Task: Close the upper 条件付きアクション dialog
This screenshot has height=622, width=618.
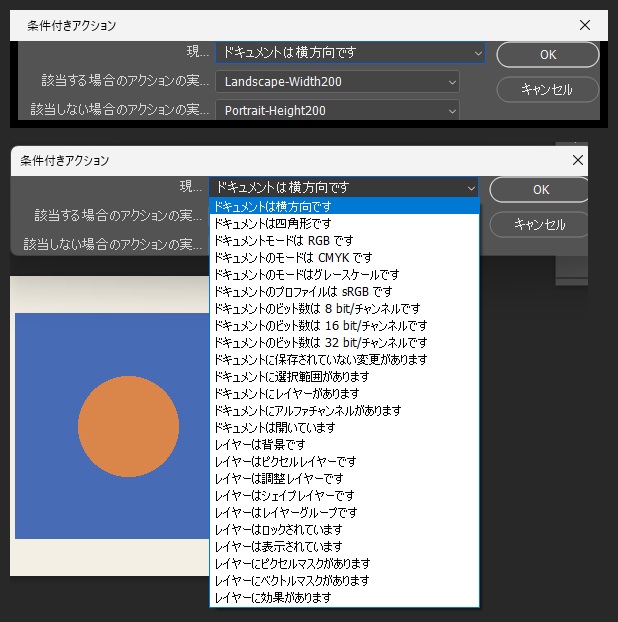Action: [585, 25]
